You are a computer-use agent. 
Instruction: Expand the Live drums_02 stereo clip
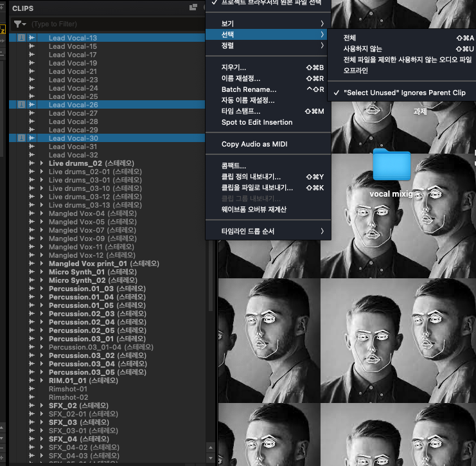click(x=42, y=163)
